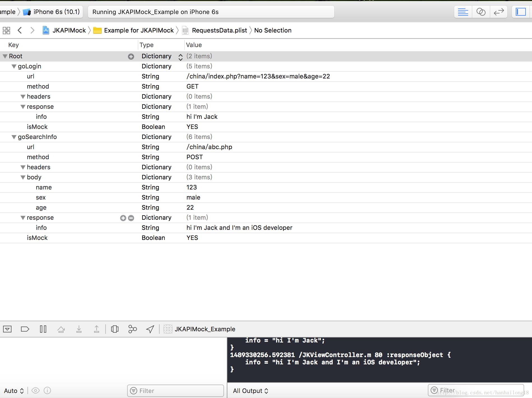
Task: Add item in goSearchInfo response row
Action: [x=123, y=218]
